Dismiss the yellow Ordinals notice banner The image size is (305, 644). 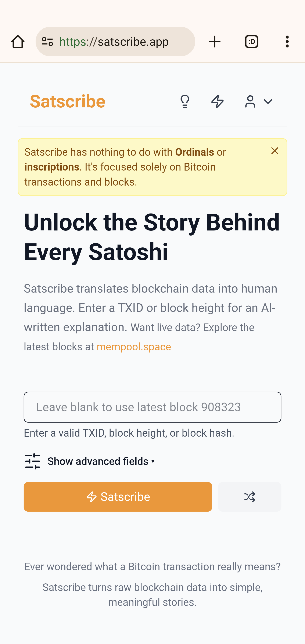275,151
